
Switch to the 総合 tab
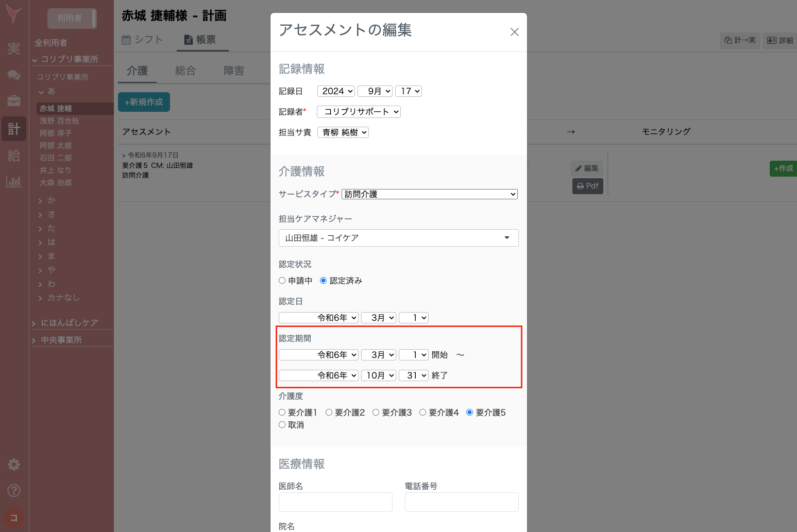186,70
